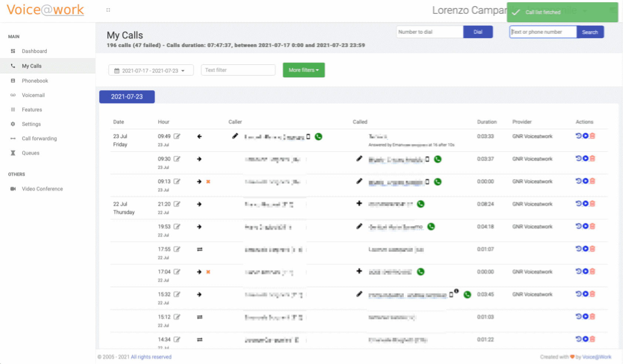Click the All rights reserved link
Viewport: 623px width, 364px height.
tap(151, 357)
